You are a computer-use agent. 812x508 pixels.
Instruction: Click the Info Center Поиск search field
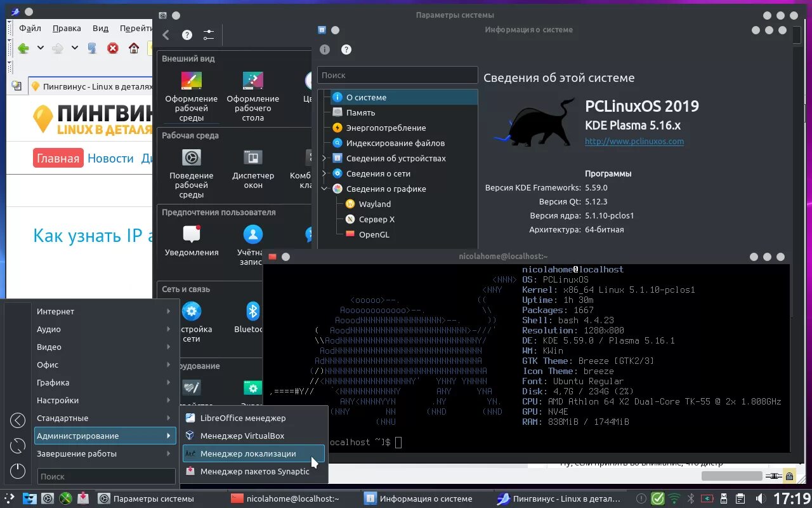(x=397, y=75)
